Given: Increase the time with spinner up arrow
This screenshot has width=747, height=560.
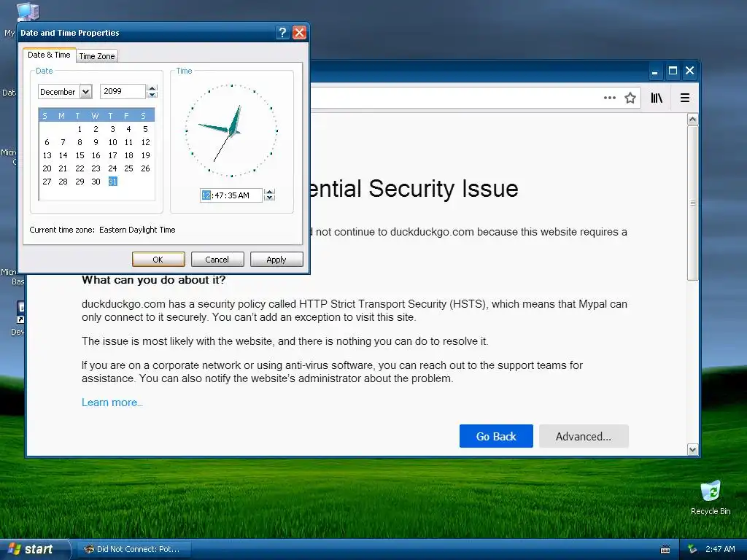Looking at the screenshot, I should 270,192.
